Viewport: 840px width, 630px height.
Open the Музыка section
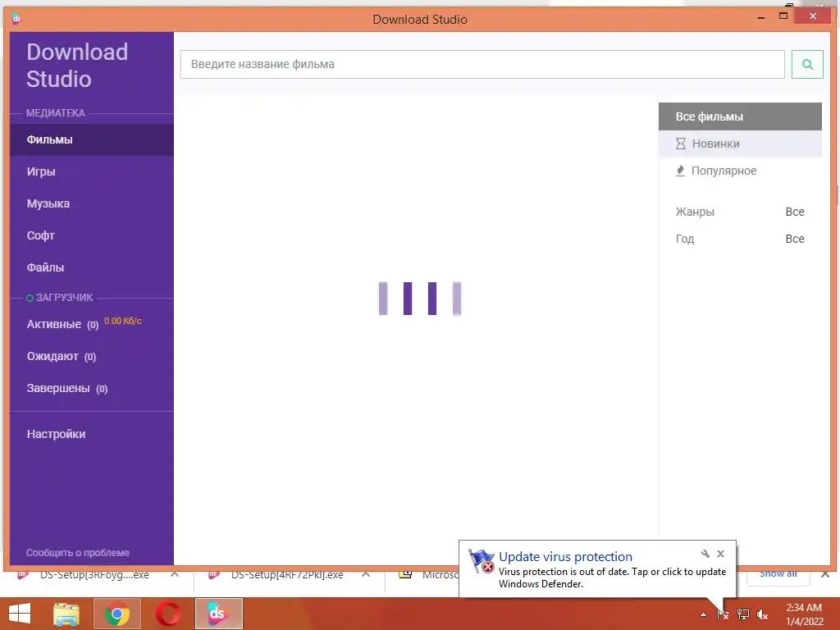pos(92,203)
